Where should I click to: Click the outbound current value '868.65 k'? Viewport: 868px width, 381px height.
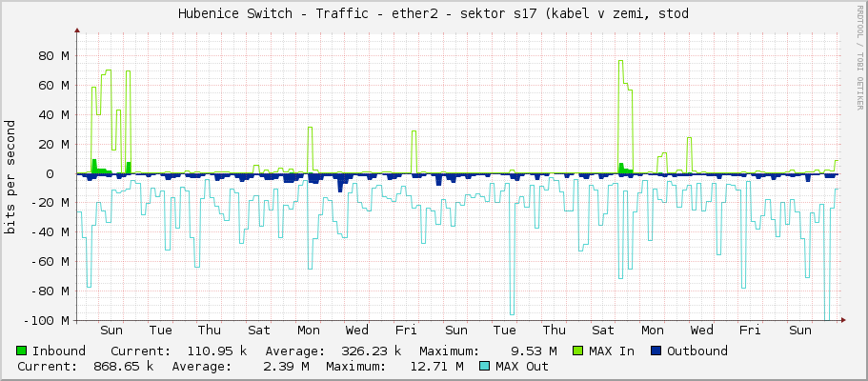coord(124,367)
